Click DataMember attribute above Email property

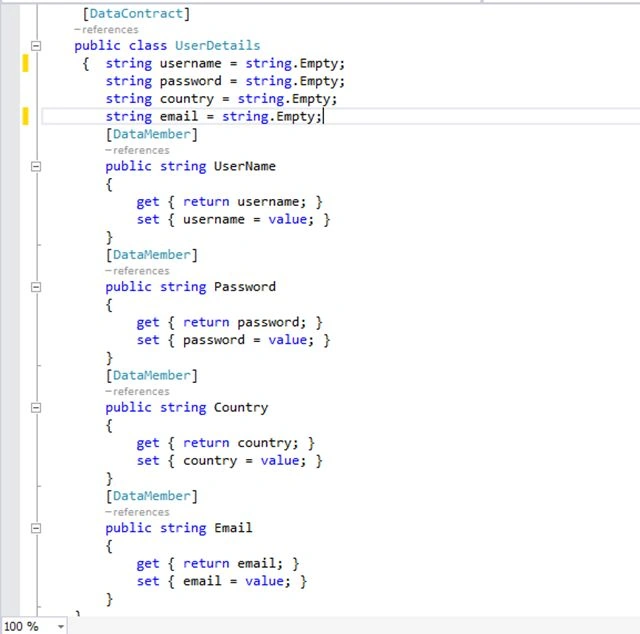[x=151, y=496]
